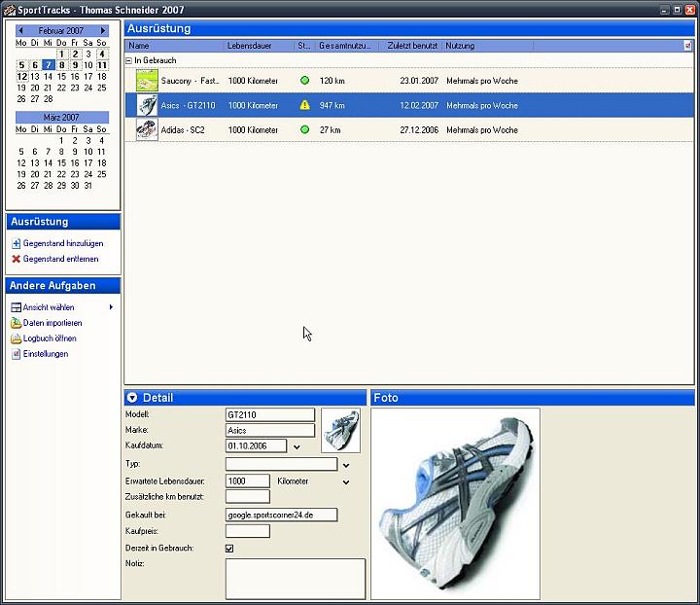Click the yellow warning icon on Asics row

tap(304, 105)
